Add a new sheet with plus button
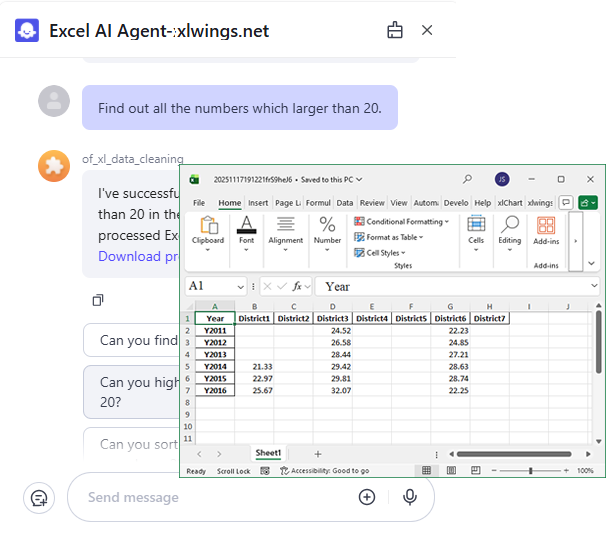This screenshot has height=533, width=606. pos(318,454)
